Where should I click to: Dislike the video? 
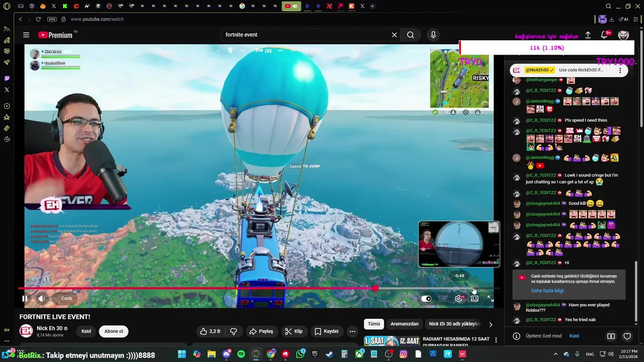click(233, 331)
